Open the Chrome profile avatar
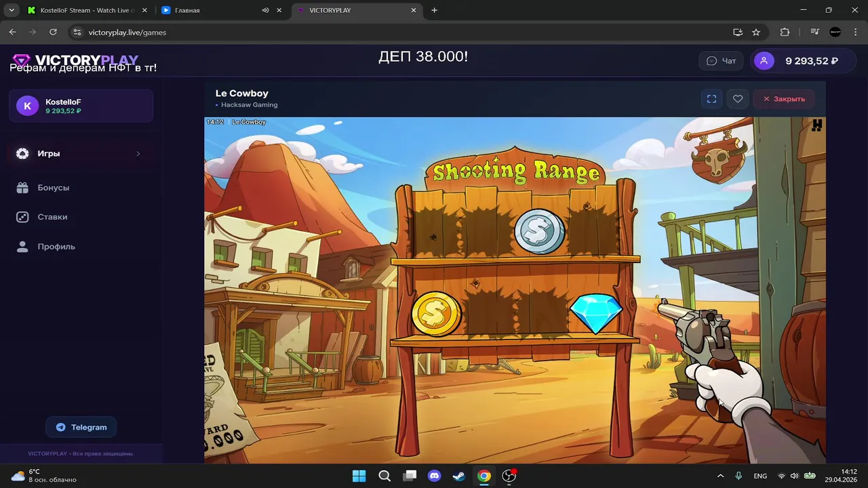 835,32
